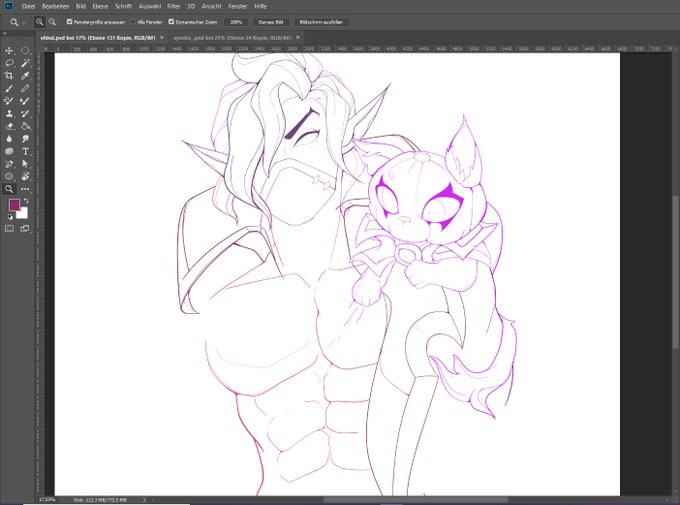This screenshot has height=505, width=680.
Task: Select the Zoom tool in toolbox
Action: point(9,189)
